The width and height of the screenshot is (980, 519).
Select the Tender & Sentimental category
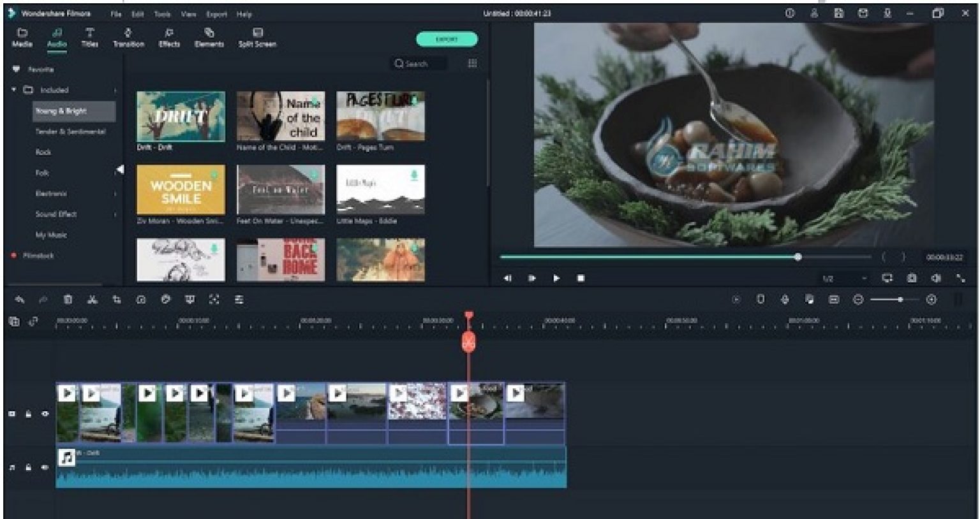coord(70,131)
